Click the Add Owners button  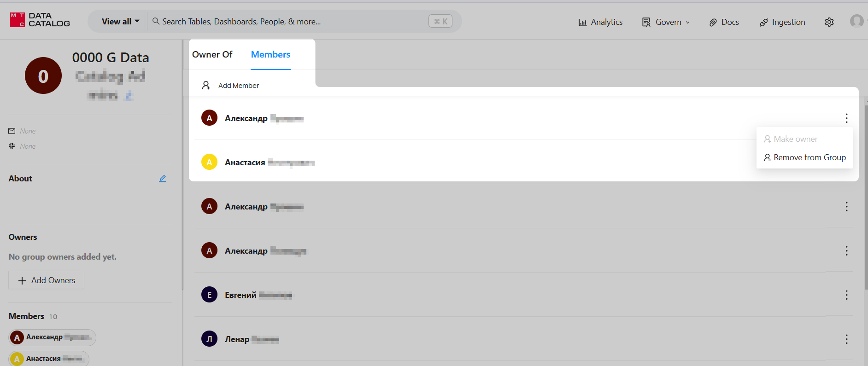click(x=47, y=280)
